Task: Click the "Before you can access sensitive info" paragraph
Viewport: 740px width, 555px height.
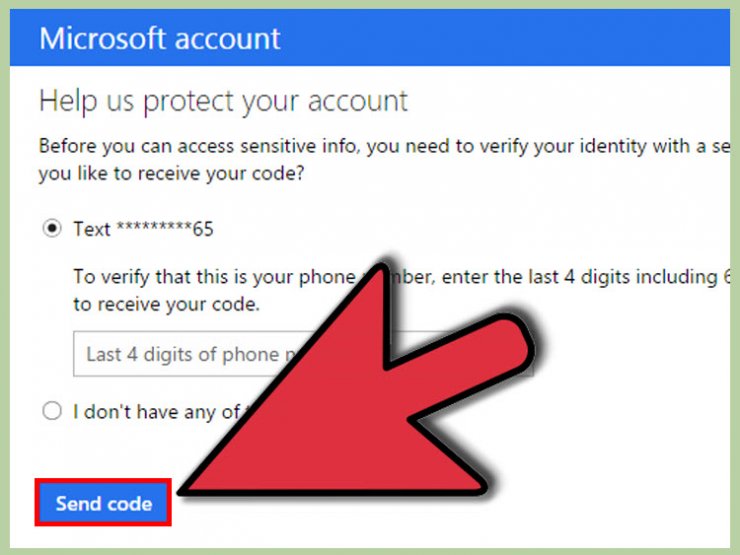Action: [384, 160]
